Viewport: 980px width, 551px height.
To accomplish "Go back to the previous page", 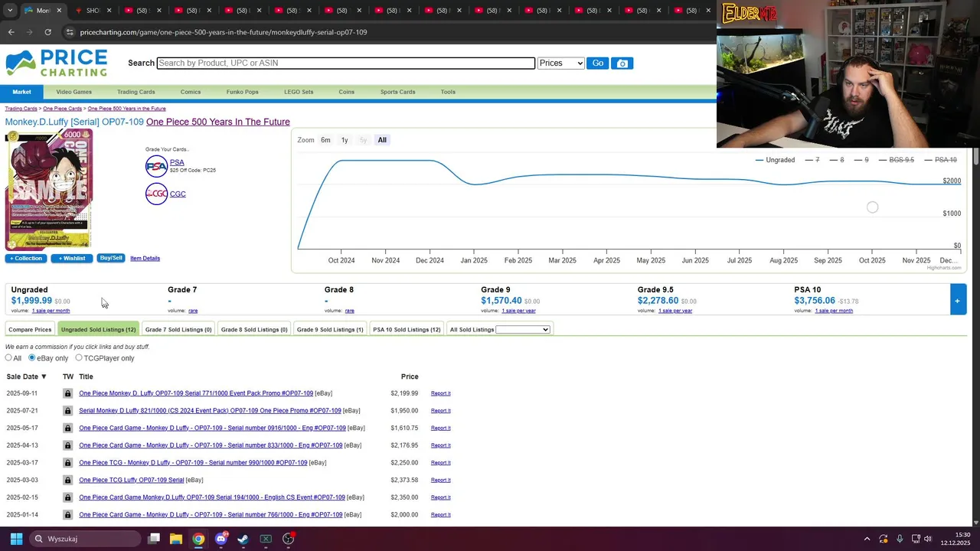I will click(x=11, y=32).
